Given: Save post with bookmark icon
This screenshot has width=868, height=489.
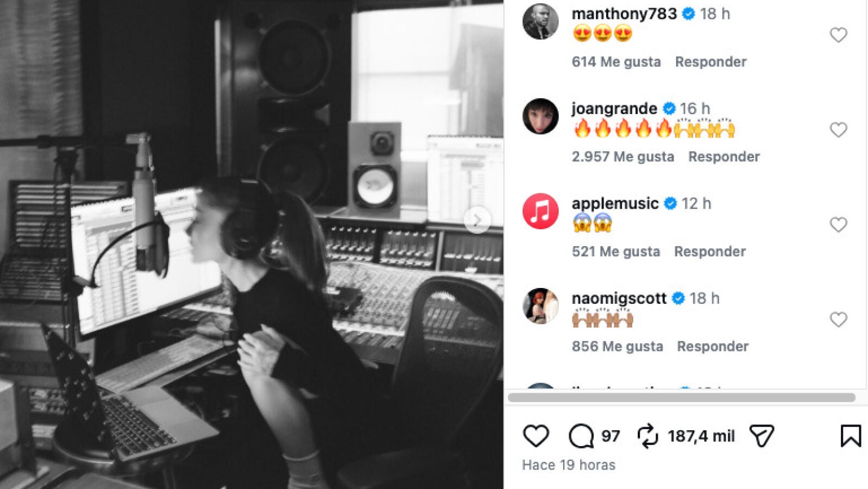Looking at the screenshot, I should (851, 436).
